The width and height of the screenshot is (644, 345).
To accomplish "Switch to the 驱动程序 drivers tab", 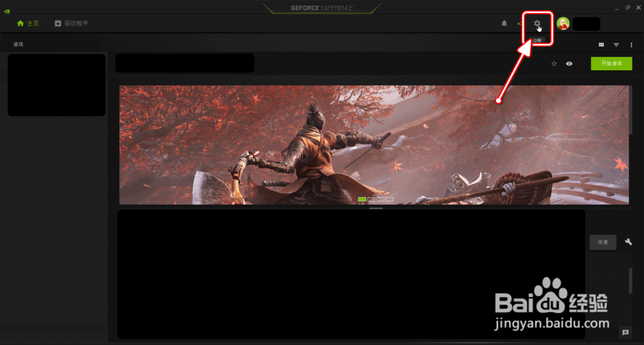I will coord(71,23).
